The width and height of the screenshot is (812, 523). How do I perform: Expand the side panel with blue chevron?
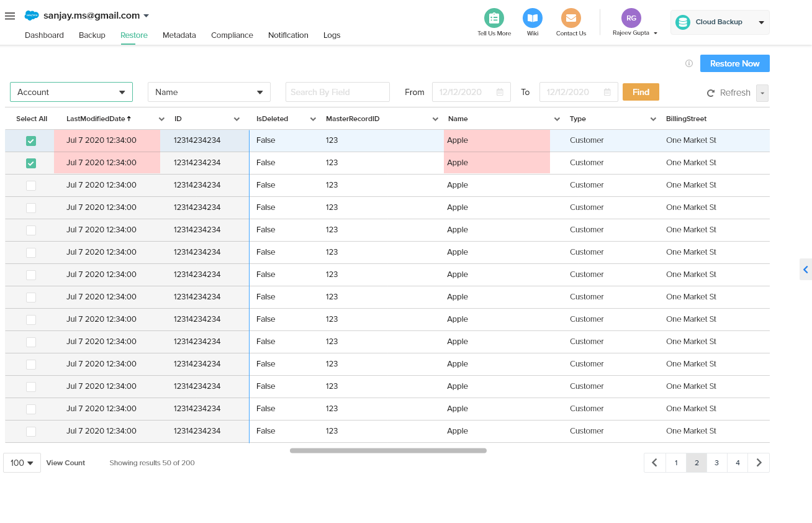805,270
